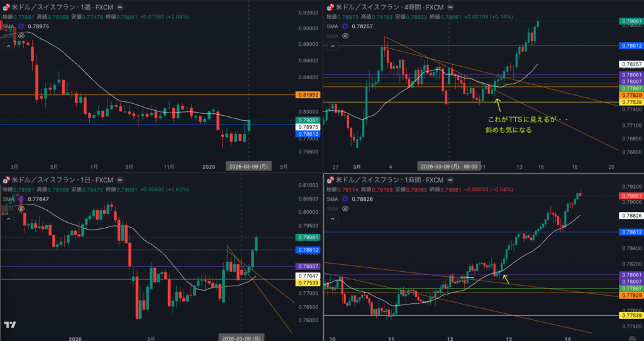Unhide the second SMA on the daily chart
Image resolution: width=644 pixels, height=341 pixels.
(x=21, y=208)
